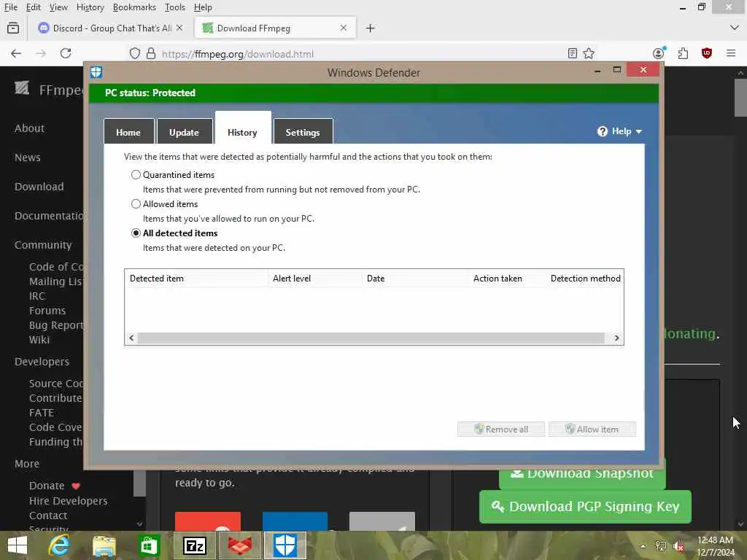Close the Discord Group Chat tab
The height and width of the screenshot is (560, 747).
click(179, 28)
